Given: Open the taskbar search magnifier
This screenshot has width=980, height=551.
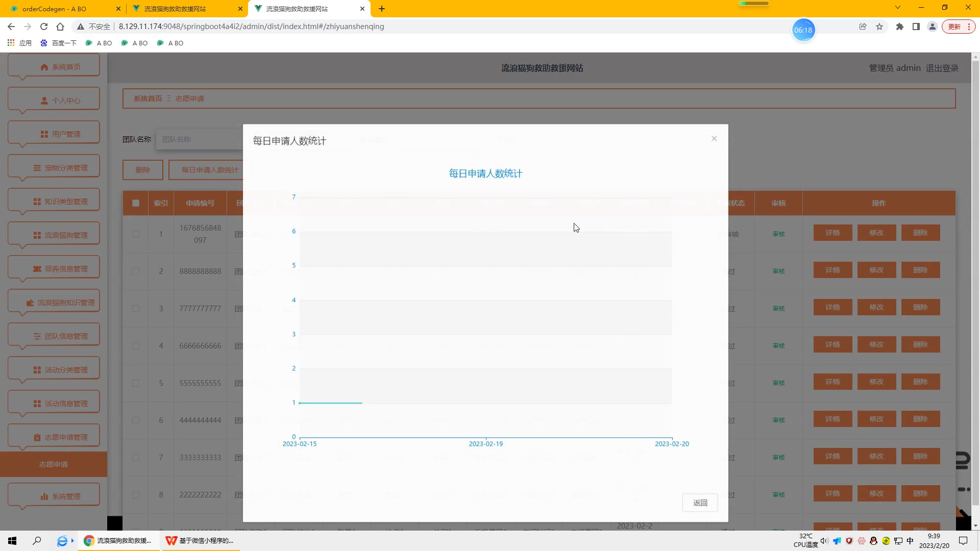Looking at the screenshot, I should click(x=37, y=541).
